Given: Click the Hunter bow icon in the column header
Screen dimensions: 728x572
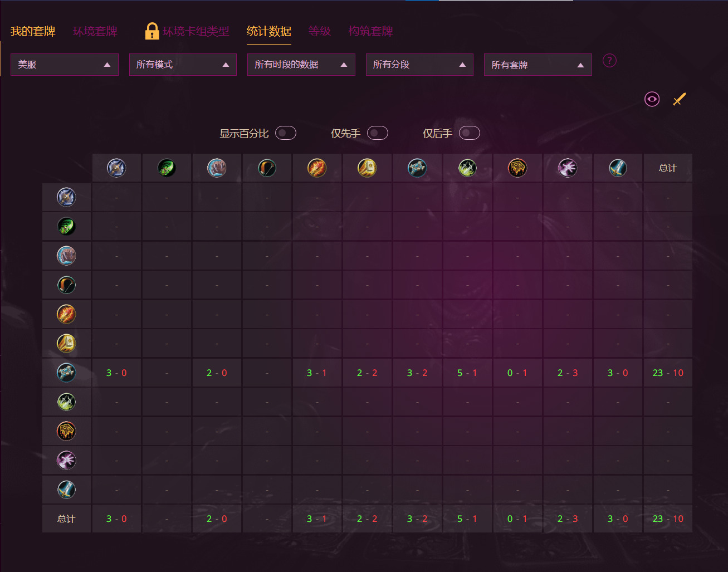Looking at the screenshot, I should 267,168.
